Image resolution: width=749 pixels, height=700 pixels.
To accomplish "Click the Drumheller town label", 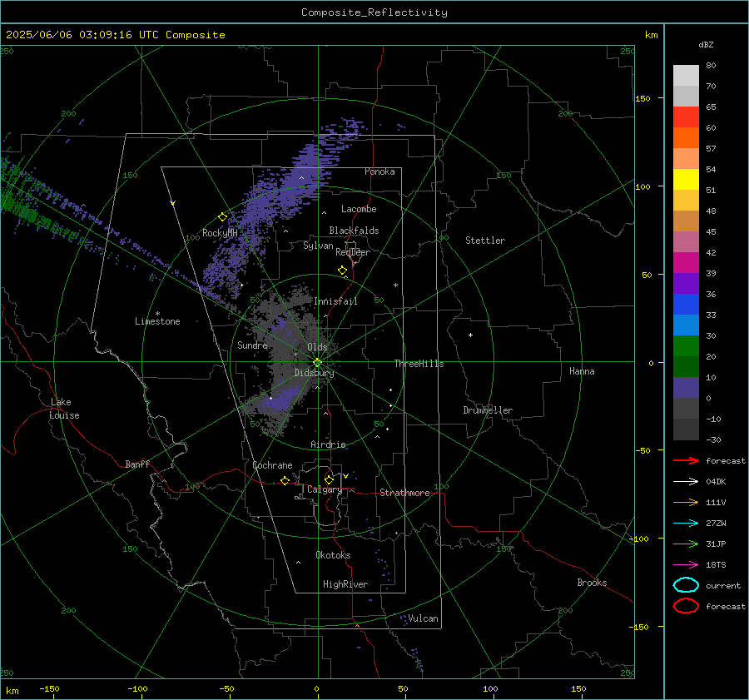I will click(488, 410).
